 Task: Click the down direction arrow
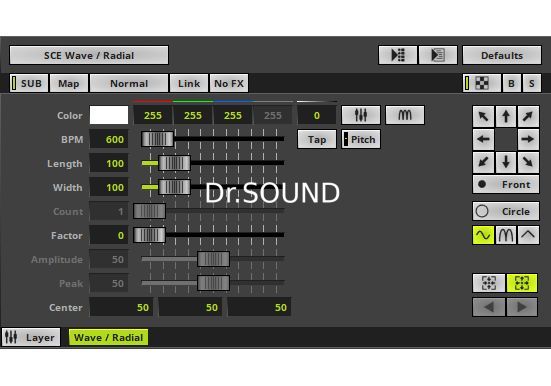(506, 162)
